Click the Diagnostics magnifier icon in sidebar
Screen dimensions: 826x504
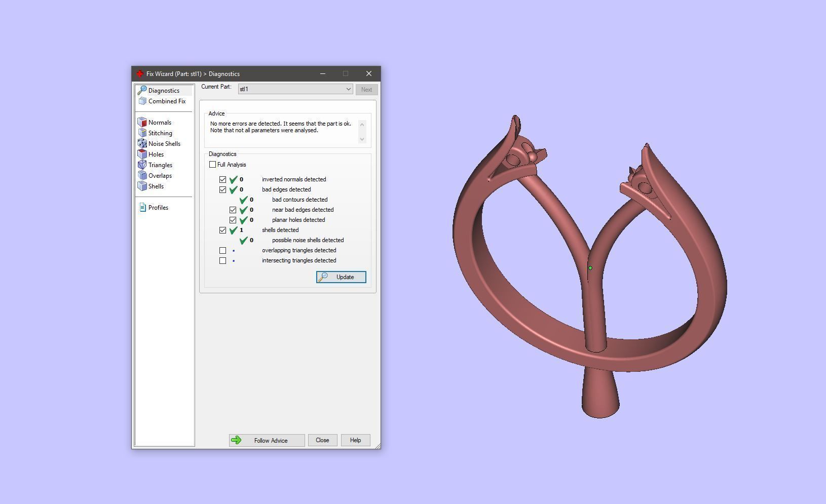click(142, 90)
